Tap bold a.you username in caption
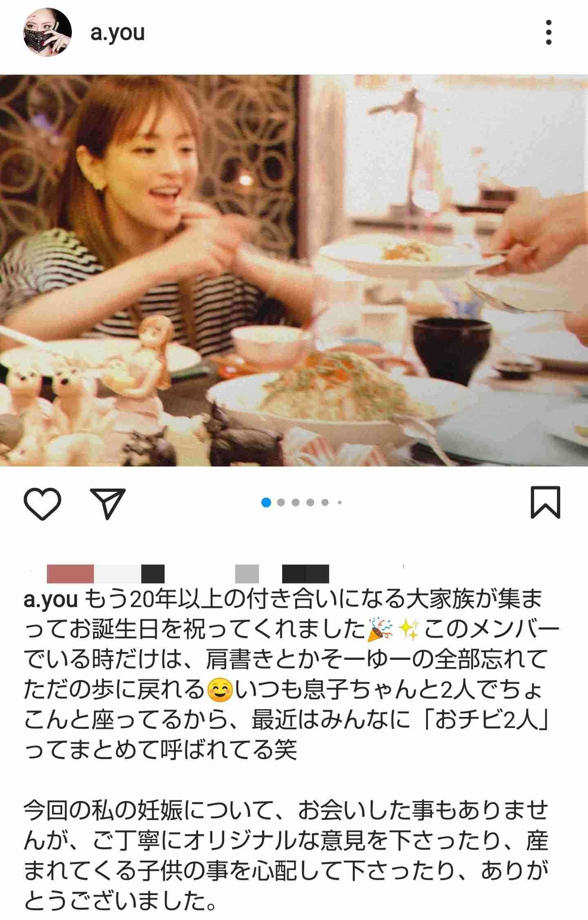 51,598
